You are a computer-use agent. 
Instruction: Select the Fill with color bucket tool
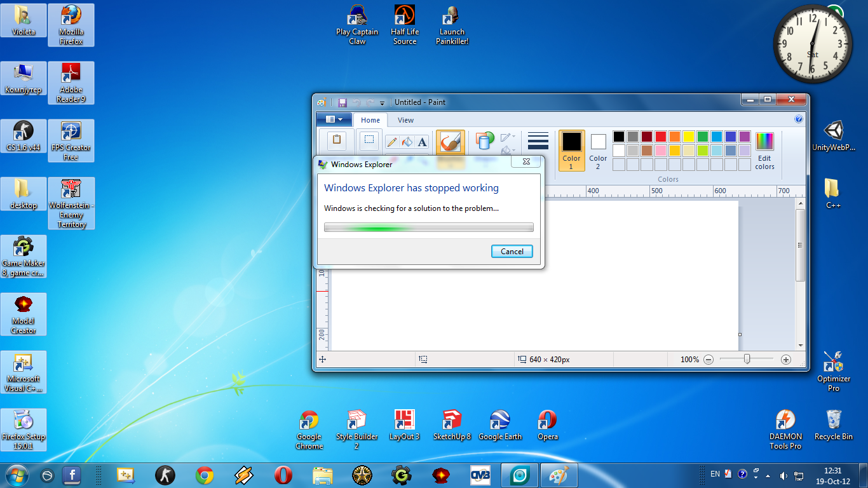407,142
